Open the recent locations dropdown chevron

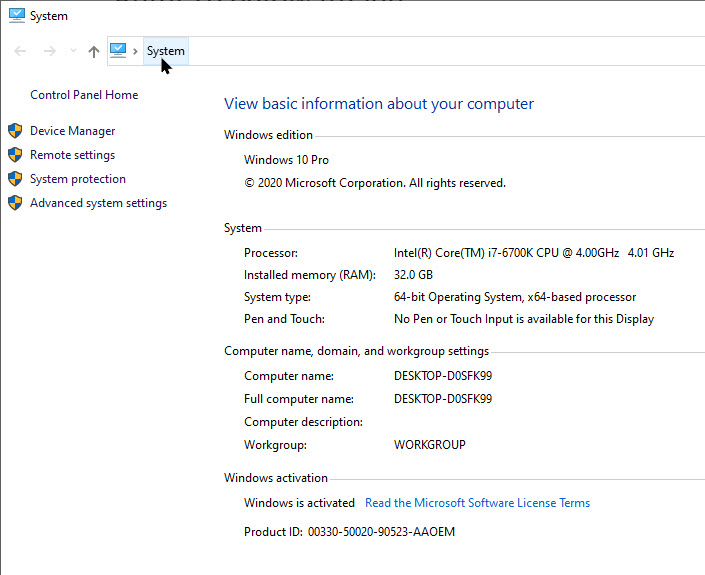pyautogui.click(x=73, y=51)
